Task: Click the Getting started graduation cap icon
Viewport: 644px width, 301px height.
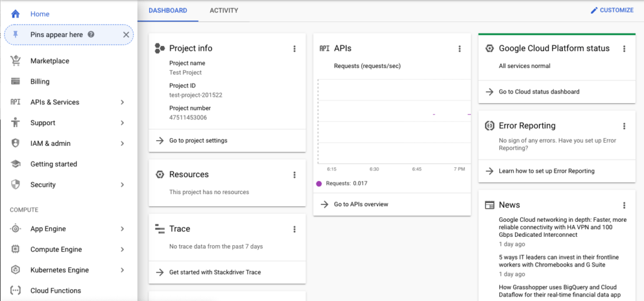Action: (16, 164)
